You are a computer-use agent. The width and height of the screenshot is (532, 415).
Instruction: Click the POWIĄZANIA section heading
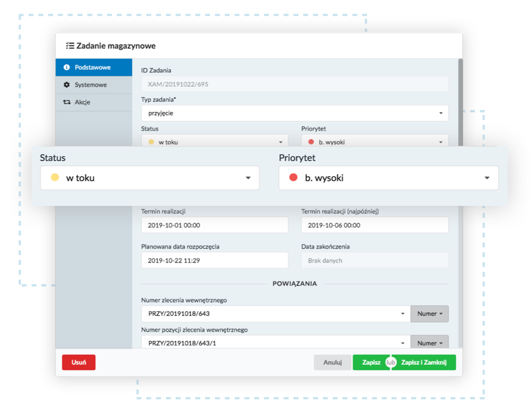[294, 283]
